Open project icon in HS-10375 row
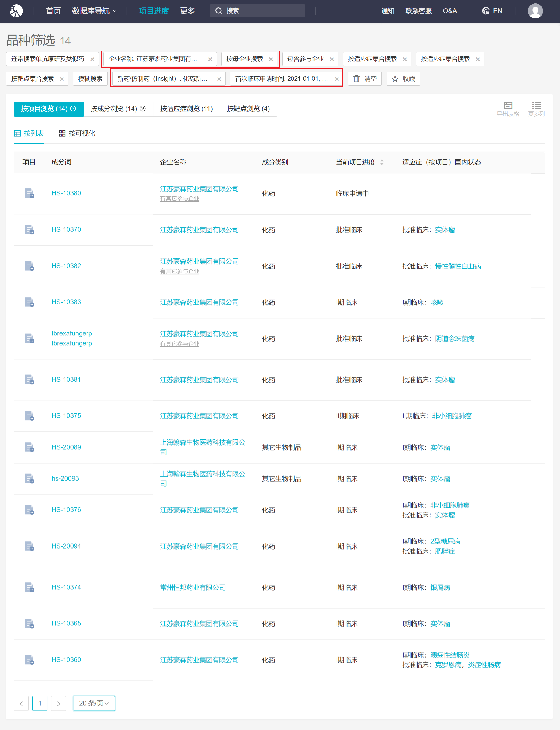 pyautogui.click(x=29, y=416)
